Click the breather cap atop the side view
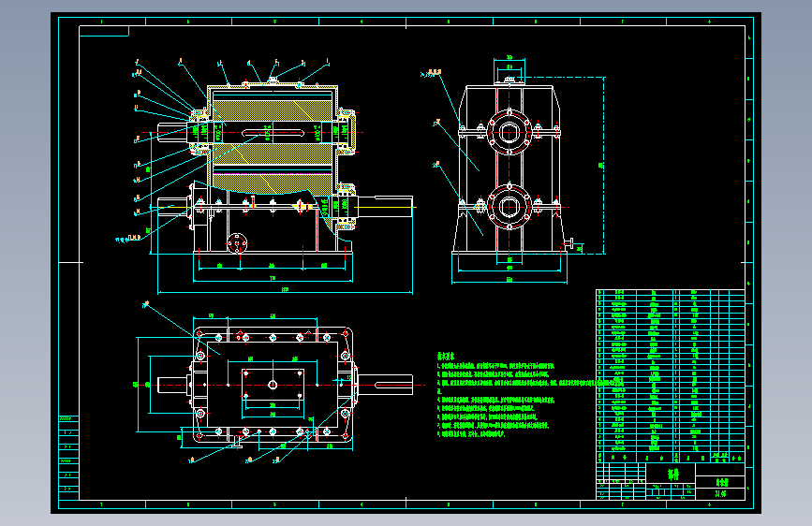Image resolution: width=812 pixels, height=526 pixels. pos(509,80)
